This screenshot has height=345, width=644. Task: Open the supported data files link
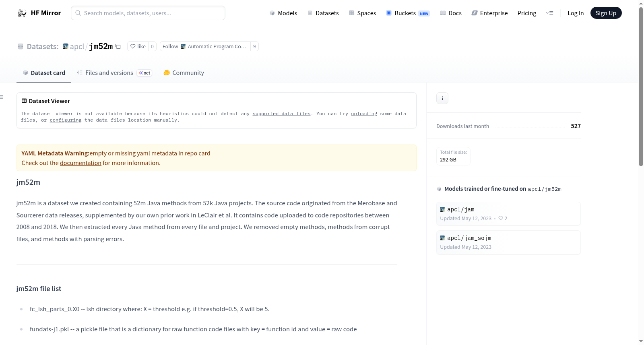281,114
